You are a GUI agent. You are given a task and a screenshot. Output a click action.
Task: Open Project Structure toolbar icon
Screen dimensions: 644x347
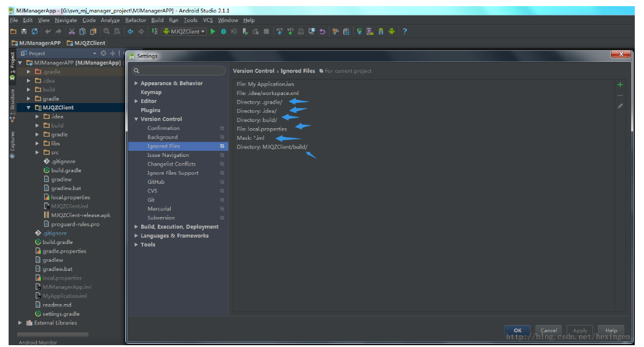tap(346, 31)
